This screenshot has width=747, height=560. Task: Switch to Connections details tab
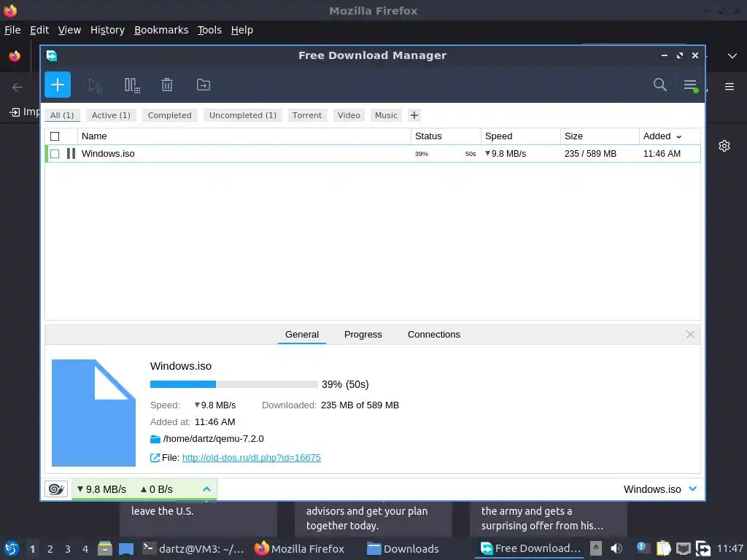[434, 334]
